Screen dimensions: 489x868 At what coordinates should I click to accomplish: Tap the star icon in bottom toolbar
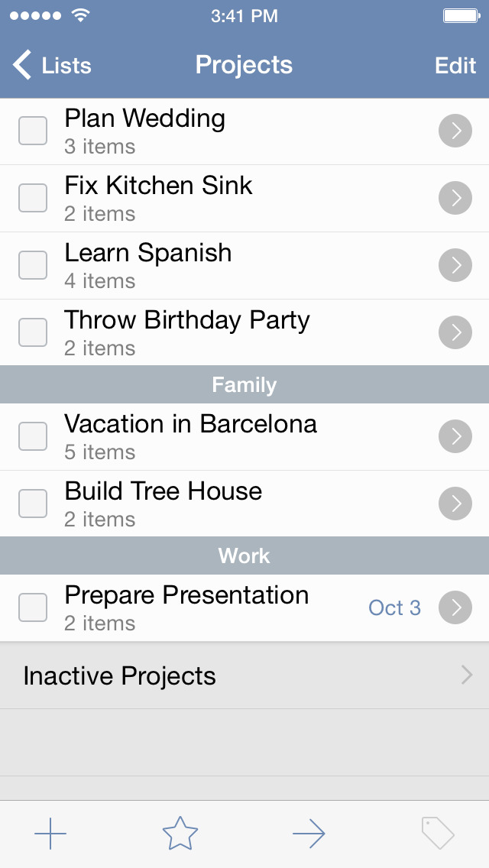pos(180,834)
